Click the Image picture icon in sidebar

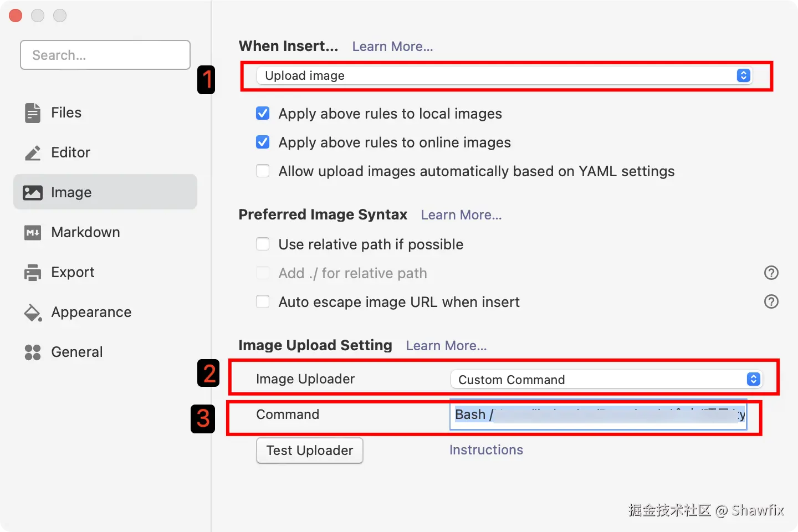[x=33, y=192]
